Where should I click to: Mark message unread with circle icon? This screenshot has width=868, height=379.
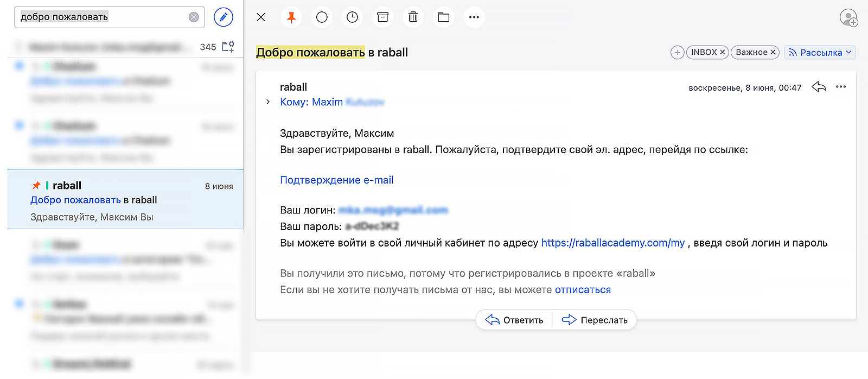click(322, 17)
